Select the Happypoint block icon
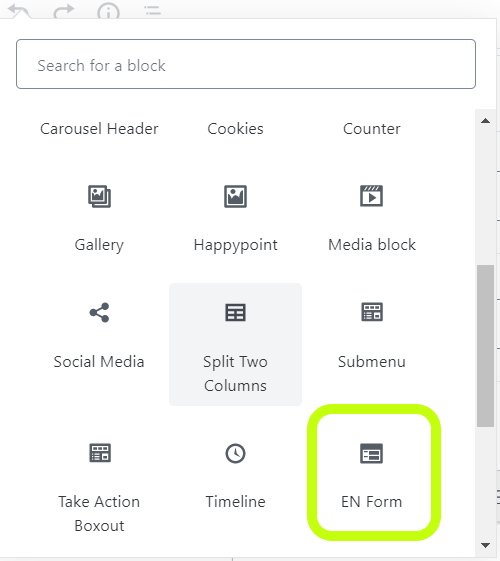The height and width of the screenshot is (561, 500). coord(235,196)
